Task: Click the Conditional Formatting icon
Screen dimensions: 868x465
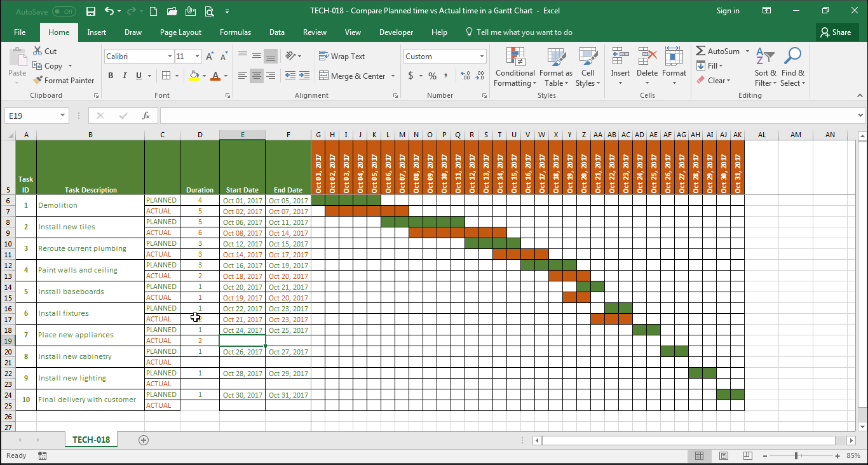Action: coord(515,57)
